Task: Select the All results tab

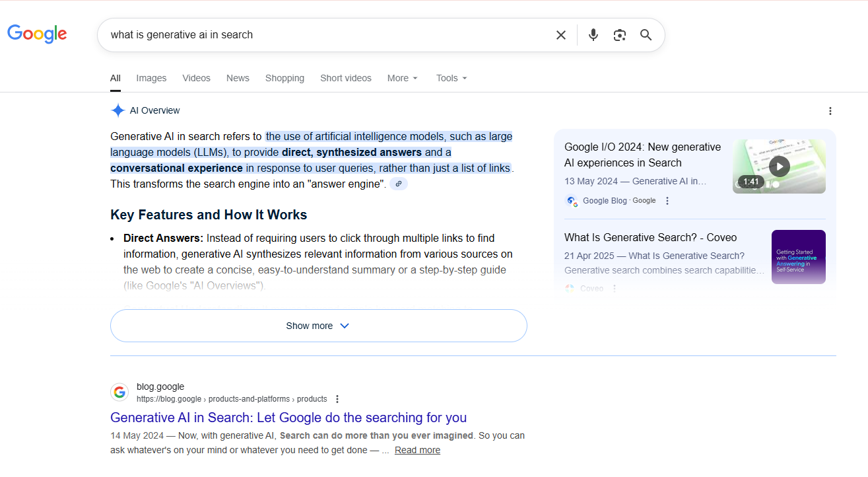Action: pos(116,78)
